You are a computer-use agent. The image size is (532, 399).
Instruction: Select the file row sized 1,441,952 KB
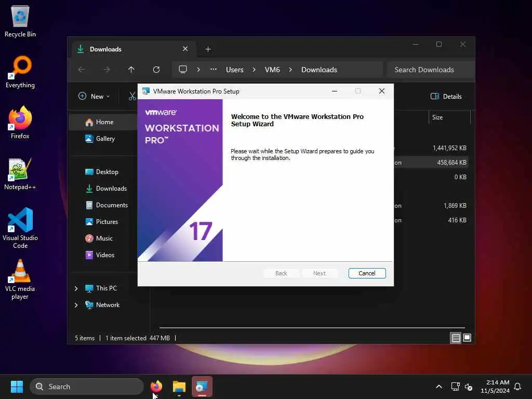[431, 148]
